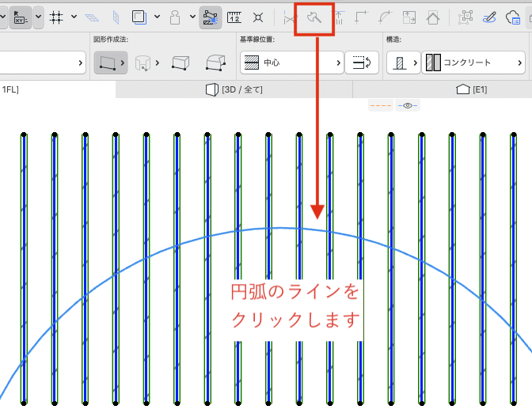This screenshot has width=532, height=417.
Task: Select the Adjust elements icon
Action: [x=340, y=17]
